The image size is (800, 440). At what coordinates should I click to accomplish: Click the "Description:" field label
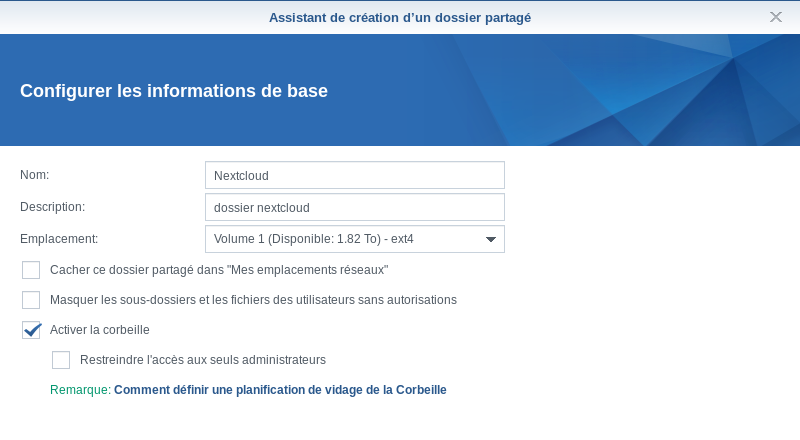tap(52, 207)
